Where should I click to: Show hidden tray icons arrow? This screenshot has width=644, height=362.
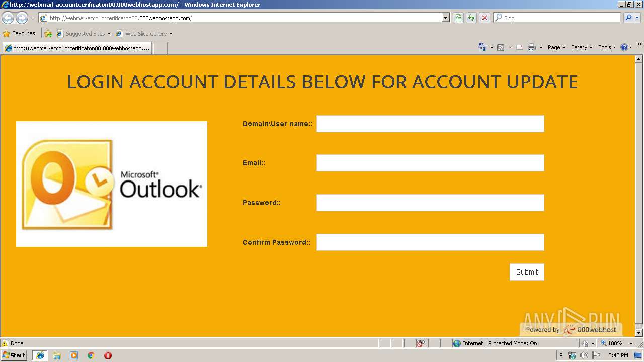[x=561, y=355]
